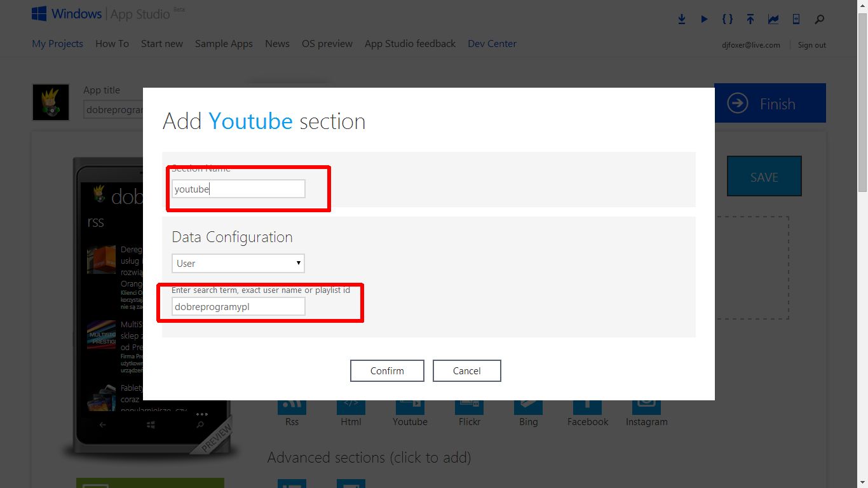Click the play triangle icon in header
Viewport: 868px width, 488px height.
point(704,19)
